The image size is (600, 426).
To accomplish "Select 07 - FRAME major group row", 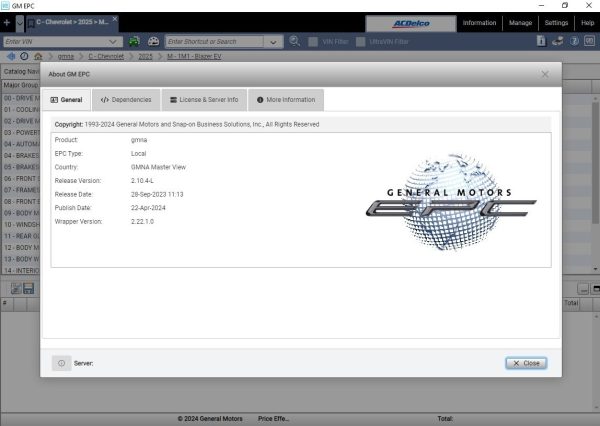I will (21, 190).
